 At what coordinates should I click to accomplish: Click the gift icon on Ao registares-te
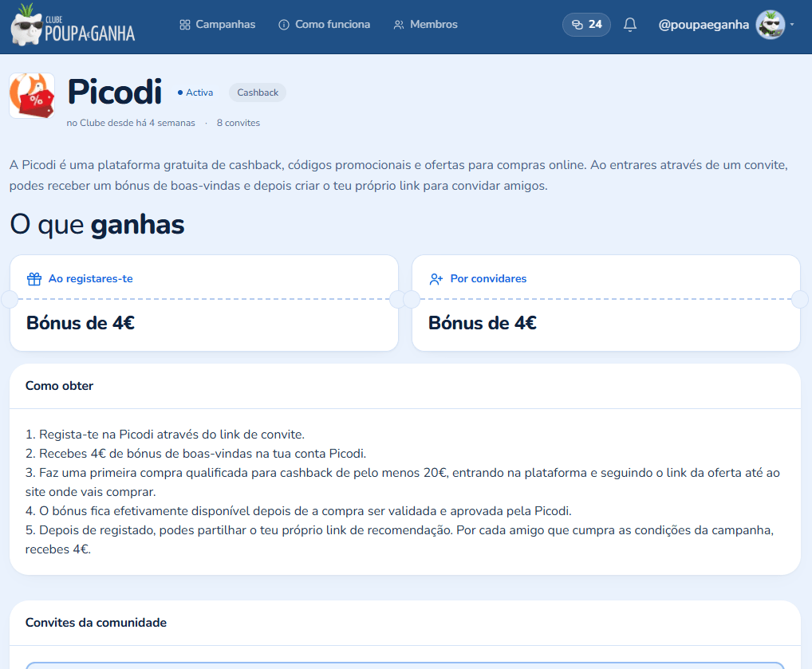click(x=34, y=279)
